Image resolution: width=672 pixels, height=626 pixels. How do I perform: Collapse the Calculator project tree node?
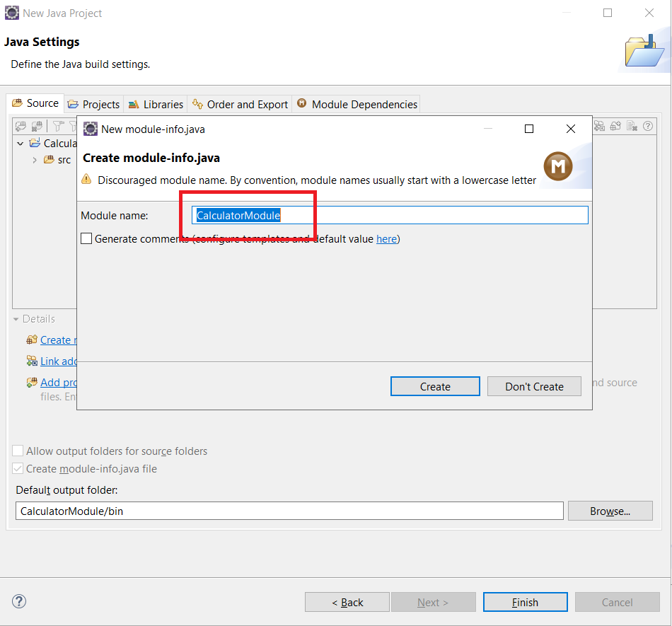tap(21, 144)
